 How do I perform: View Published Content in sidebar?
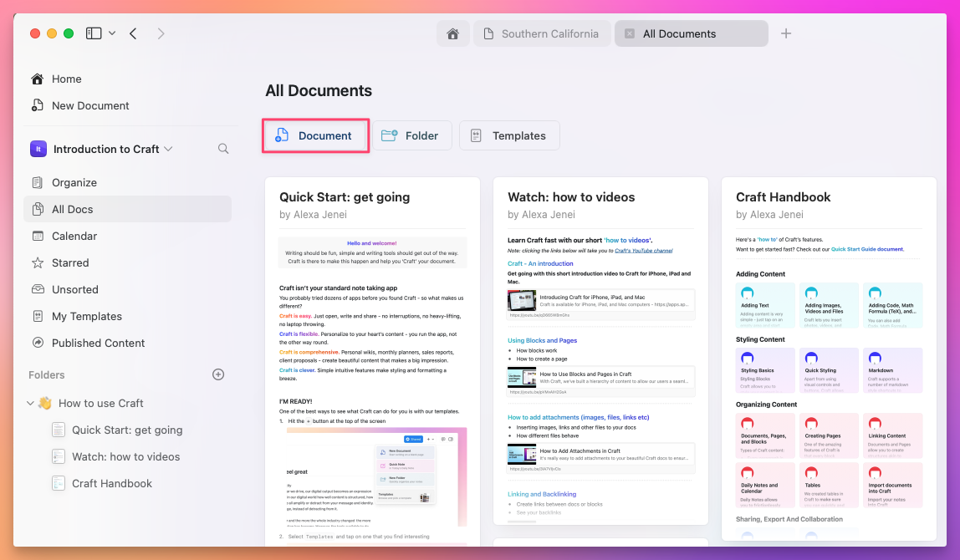tap(96, 343)
